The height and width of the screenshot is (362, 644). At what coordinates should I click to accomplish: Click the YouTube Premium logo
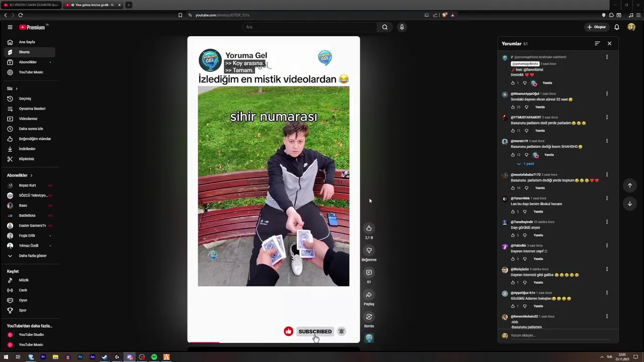click(33, 27)
